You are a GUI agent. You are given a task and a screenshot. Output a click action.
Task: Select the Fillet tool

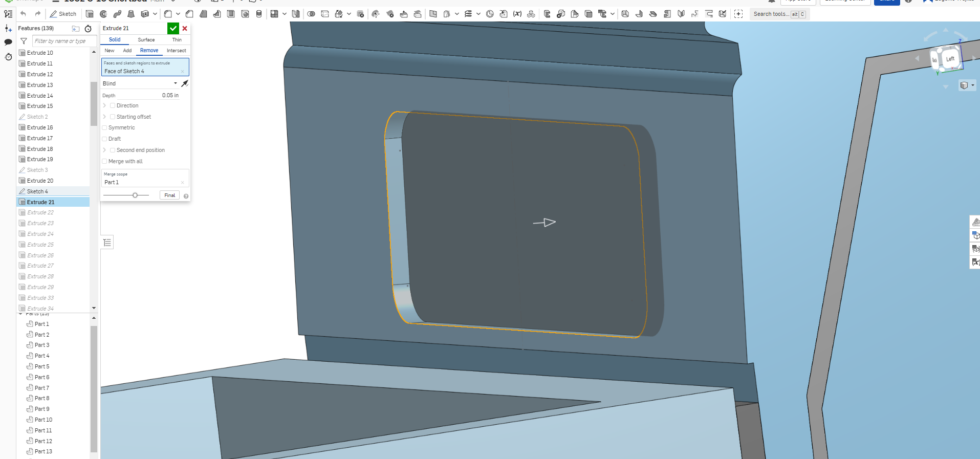[x=168, y=14]
